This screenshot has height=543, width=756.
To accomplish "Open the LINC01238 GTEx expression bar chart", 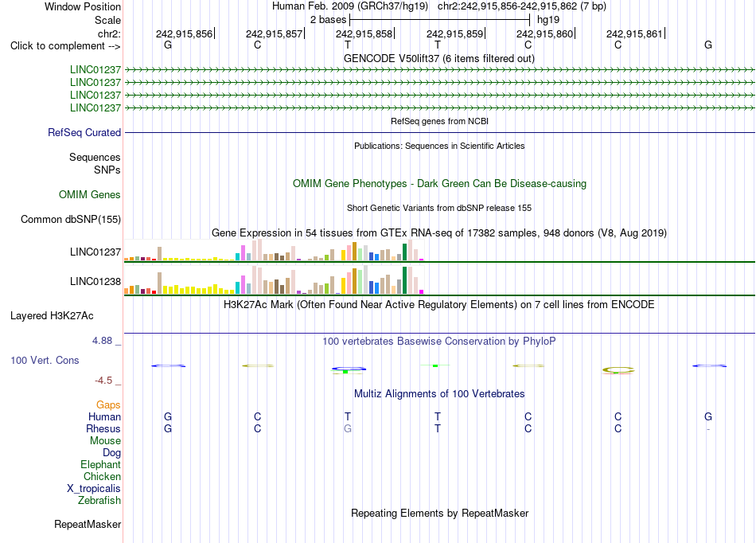I will (274, 280).
